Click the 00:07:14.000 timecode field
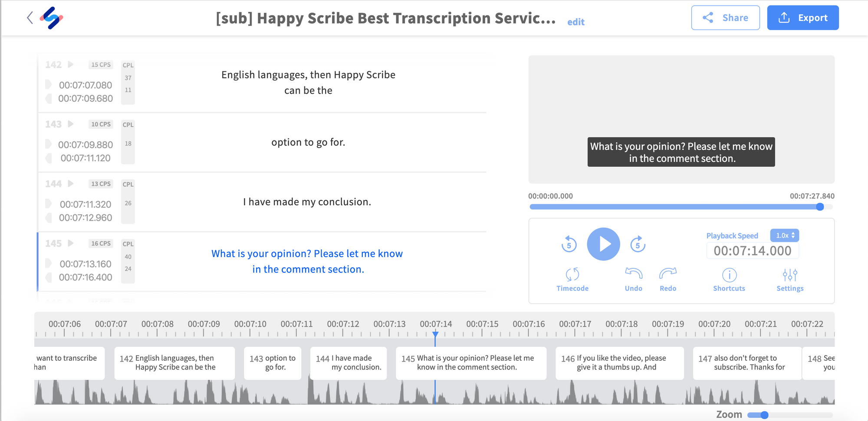 click(753, 251)
